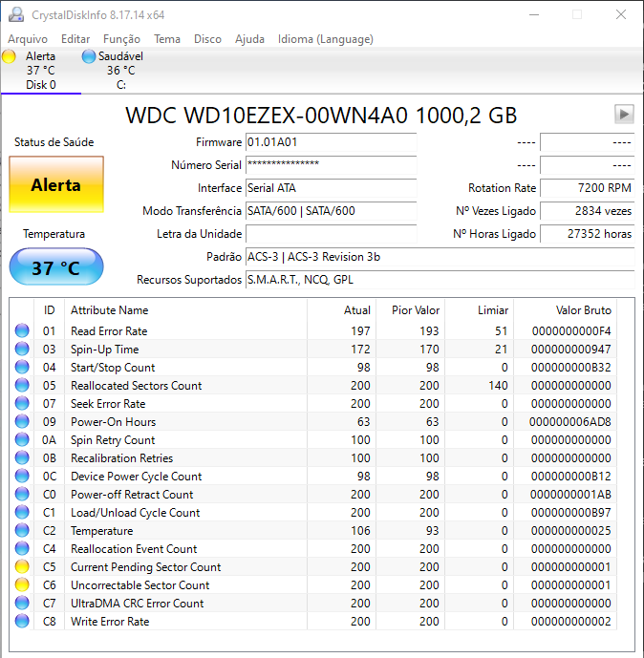
Task: Click the 37 °C temperature button
Action: (x=56, y=266)
